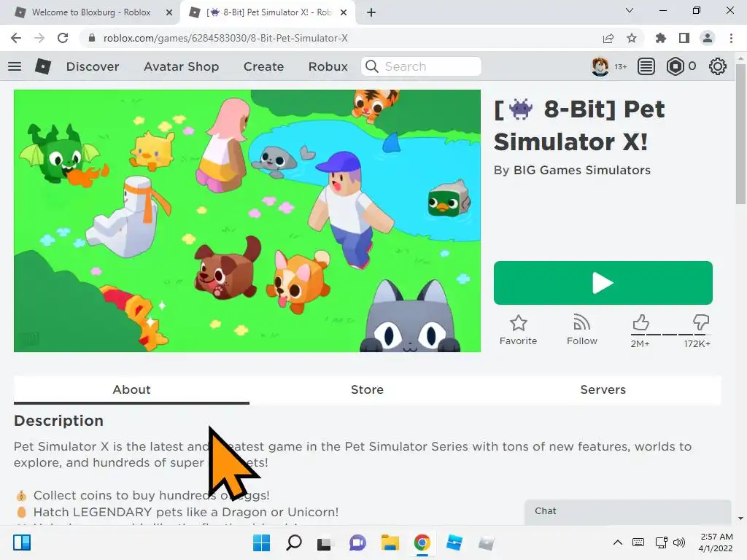Open the Chat panel
Screen dimensions: 747x560
627,511
